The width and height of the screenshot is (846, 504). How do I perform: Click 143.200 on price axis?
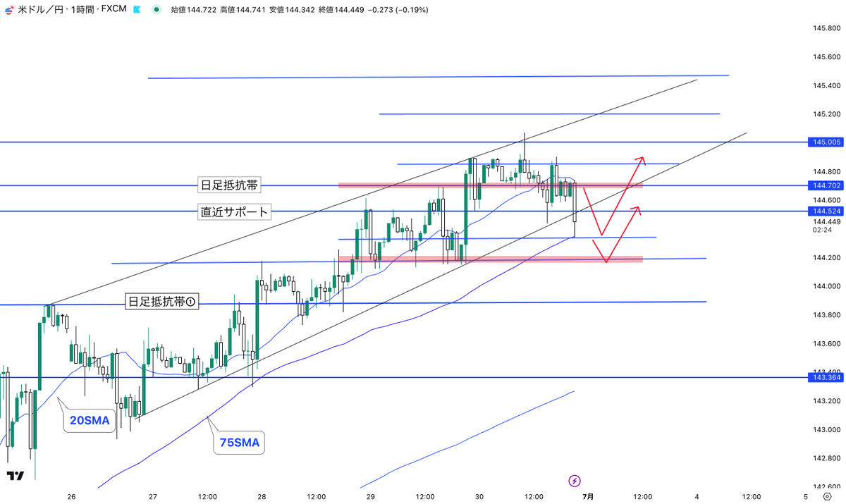[825, 401]
